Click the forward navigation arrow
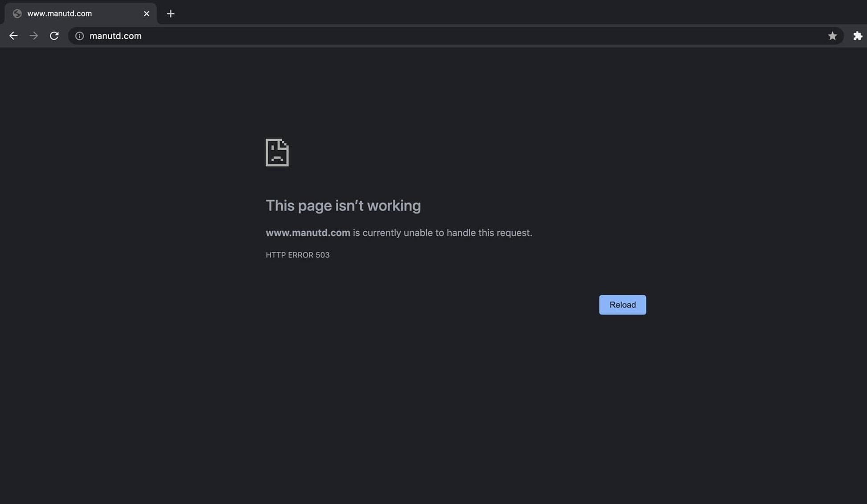Viewport: 867px width, 504px height. tap(34, 36)
